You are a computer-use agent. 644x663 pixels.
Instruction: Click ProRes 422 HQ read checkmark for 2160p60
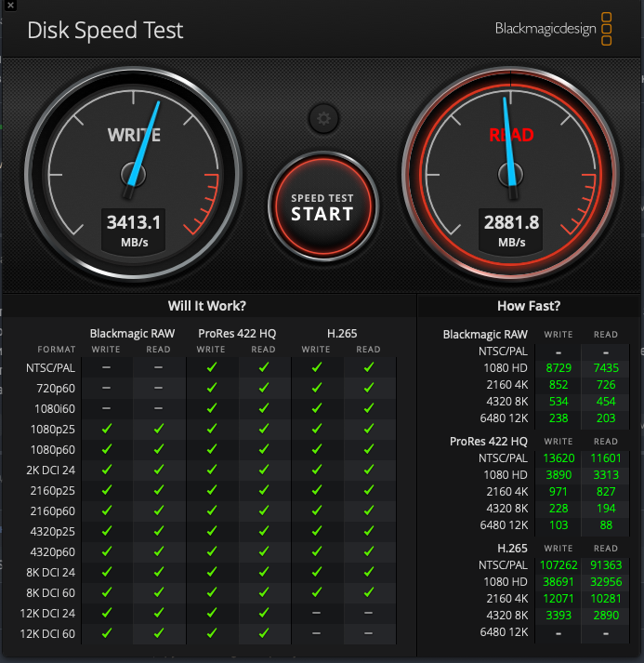(x=264, y=511)
